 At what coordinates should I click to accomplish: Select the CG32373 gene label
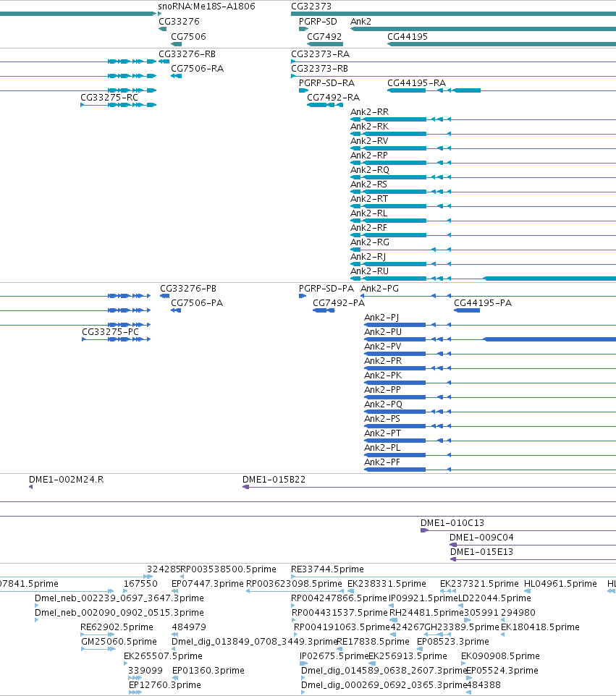click(311, 7)
